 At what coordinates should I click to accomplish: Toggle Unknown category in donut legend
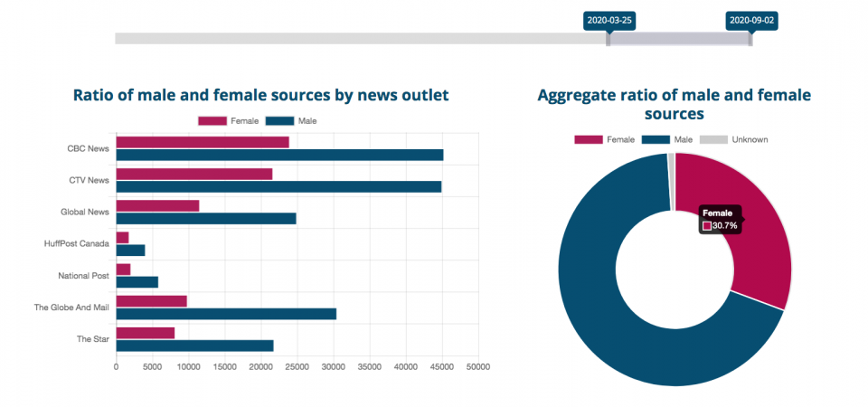(735, 139)
